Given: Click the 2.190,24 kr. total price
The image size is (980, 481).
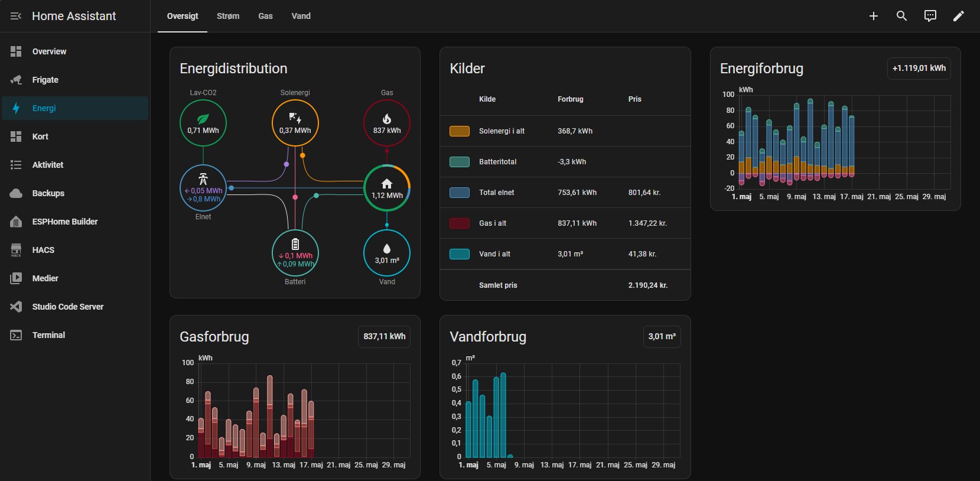Looking at the screenshot, I should tap(648, 285).
